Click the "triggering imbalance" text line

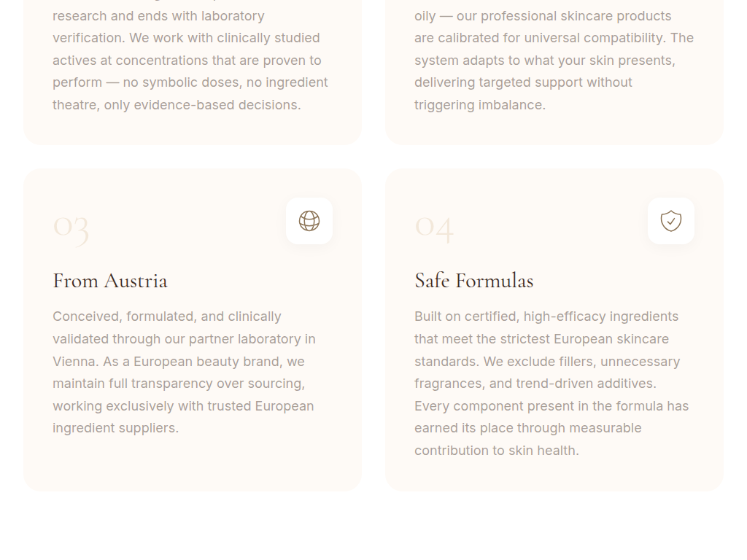point(479,105)
